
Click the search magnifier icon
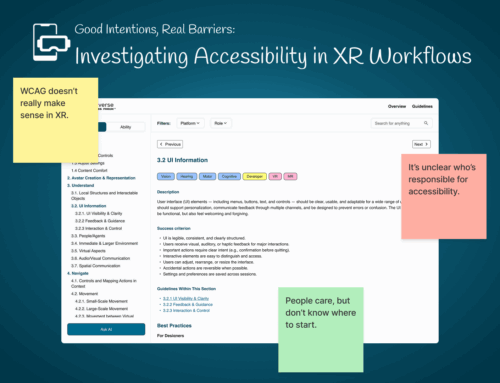[x=426, y=123]
